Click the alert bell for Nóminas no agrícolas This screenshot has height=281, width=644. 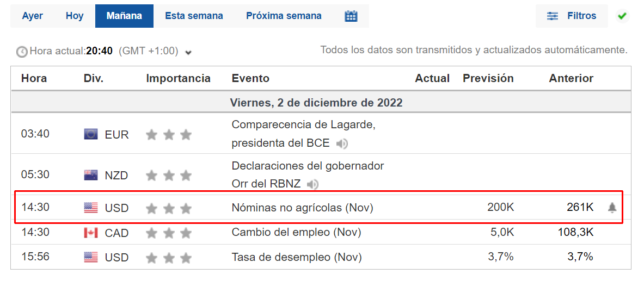[612, 208]
